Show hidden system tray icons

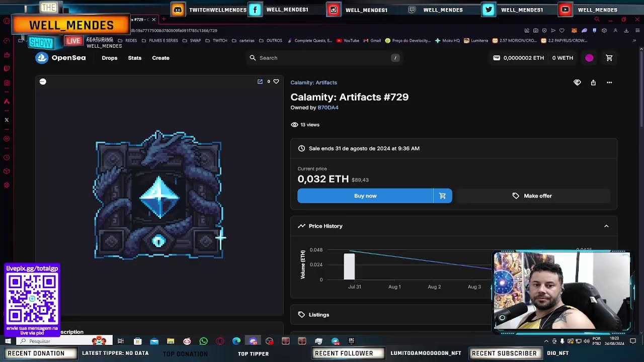546,341
